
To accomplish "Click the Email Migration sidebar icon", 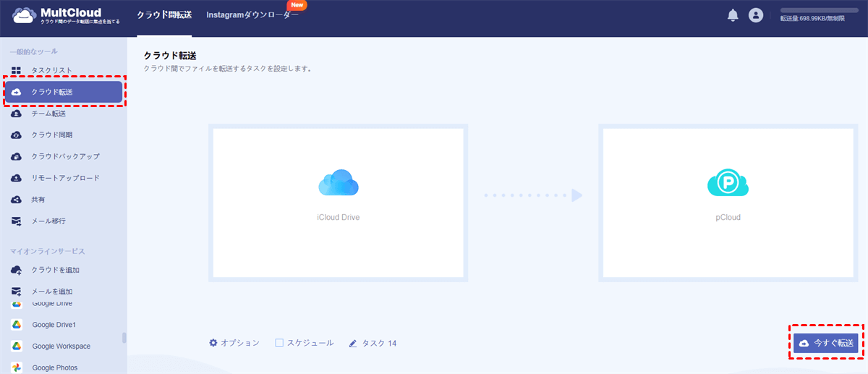I will click(16, 221).
